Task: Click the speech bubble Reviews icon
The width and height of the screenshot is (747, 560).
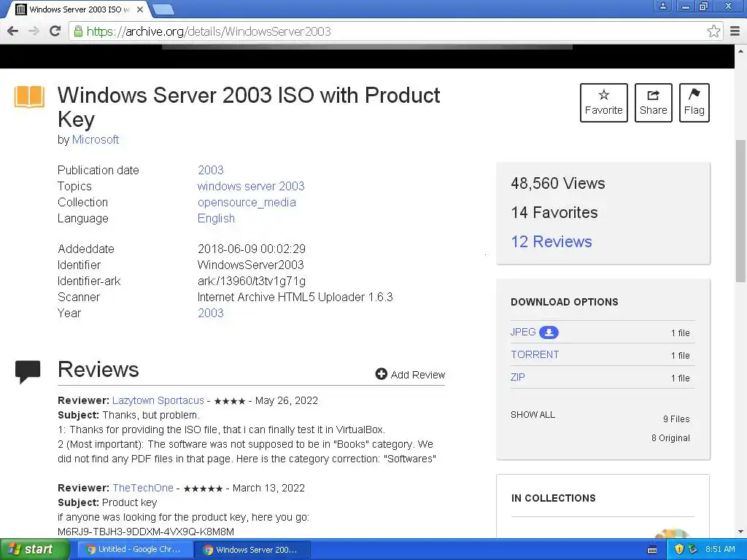Action: [28, 371]
